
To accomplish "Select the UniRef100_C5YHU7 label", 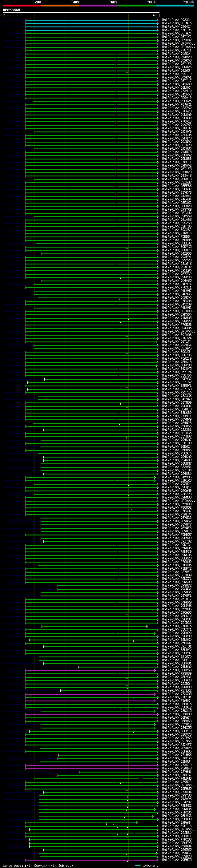I will click(177, 436).
